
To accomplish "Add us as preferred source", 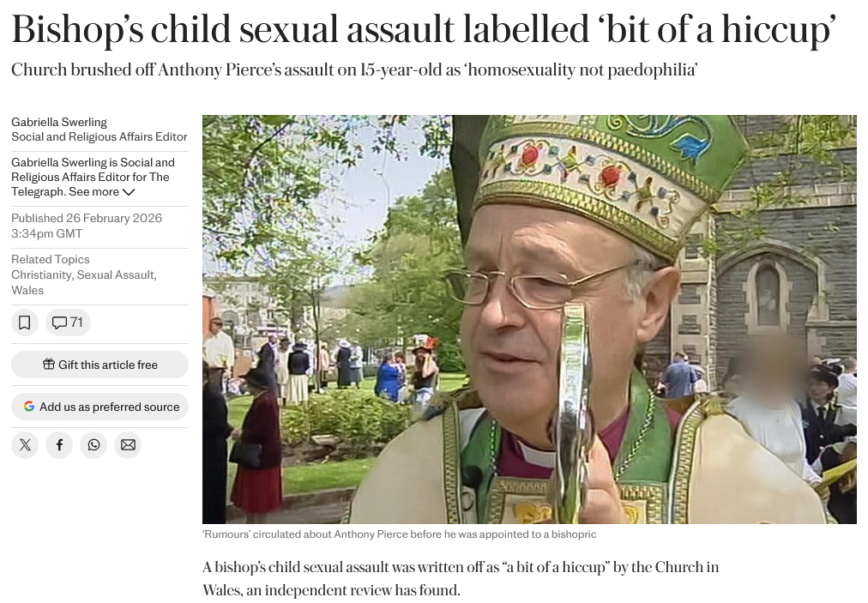I will click(99, 407).
